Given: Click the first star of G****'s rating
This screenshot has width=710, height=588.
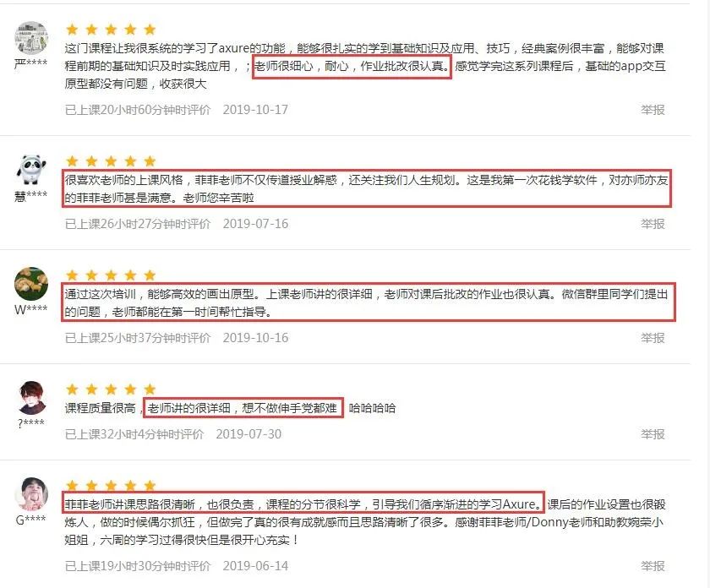Looking at the screenshot, I should coord(72,486).
